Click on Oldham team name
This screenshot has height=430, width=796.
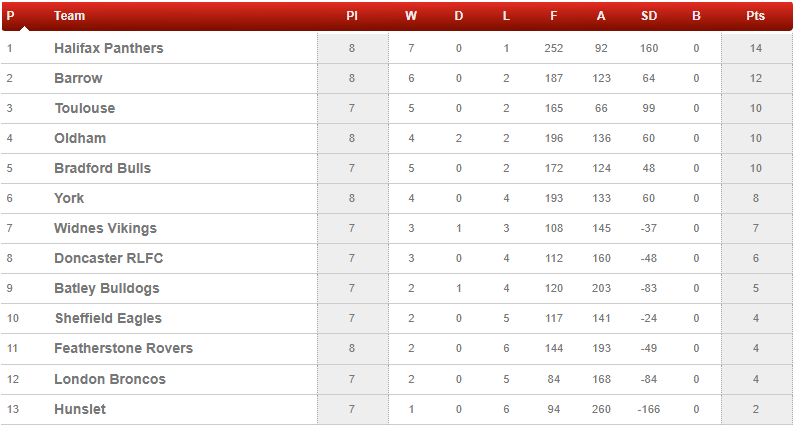point(80,138)
